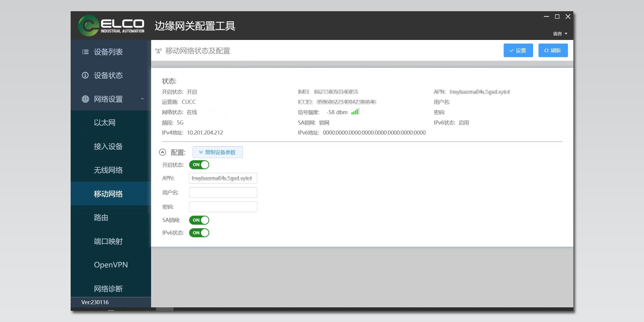
Task: Maximize the application window
Action: (x=557, y=17)
